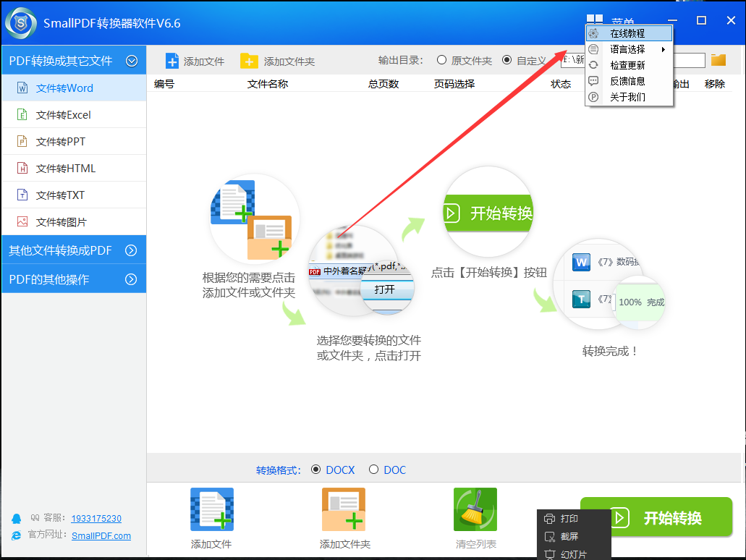This screenshot has width=746, height=560.
Task: Click 添加文件夹 text button in toolbar
Action: pos(289,61)
